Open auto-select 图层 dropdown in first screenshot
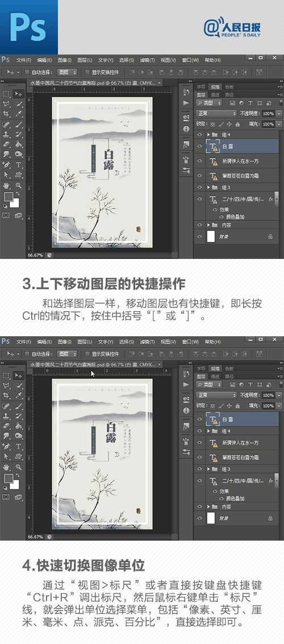The image size is (284, 644). pyautogui.click(x=67, y=72)
